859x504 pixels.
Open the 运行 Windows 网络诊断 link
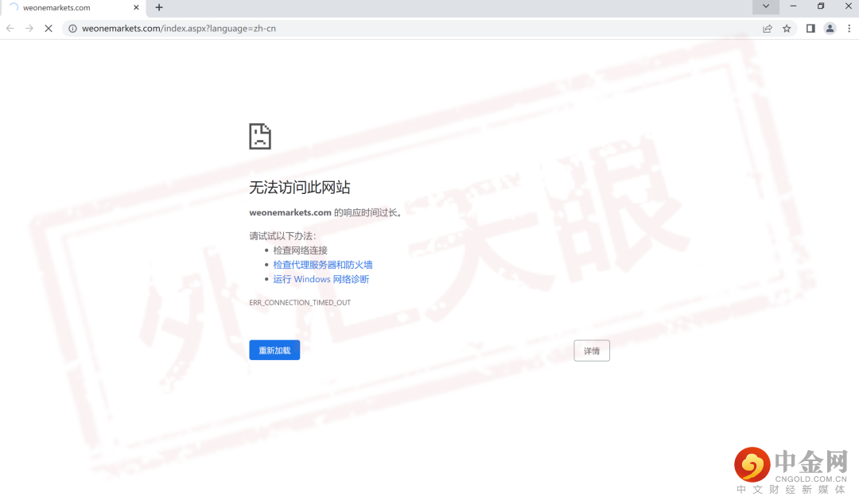321,278
